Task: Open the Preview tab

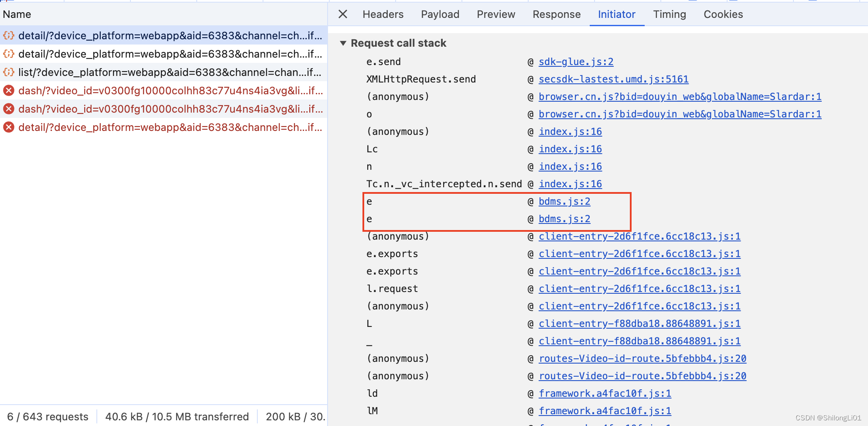Action: (x=496, y=14)
